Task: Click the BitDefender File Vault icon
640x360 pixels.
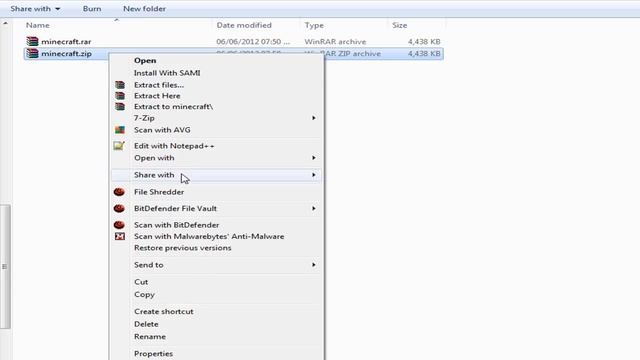Action: tap(119, 209)
